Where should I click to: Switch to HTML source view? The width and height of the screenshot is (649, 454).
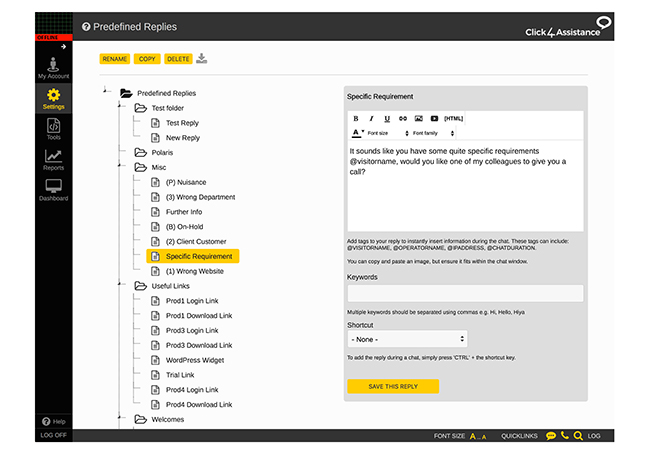453,118
